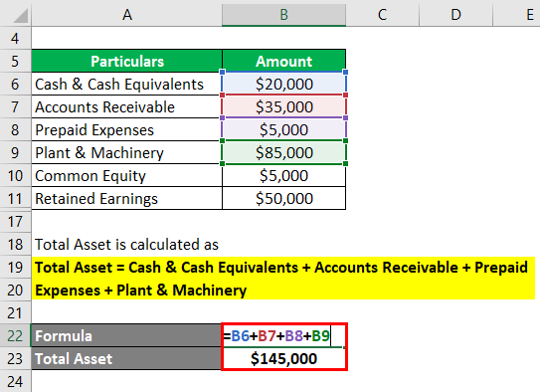Select row 4 header

(15, 38)
